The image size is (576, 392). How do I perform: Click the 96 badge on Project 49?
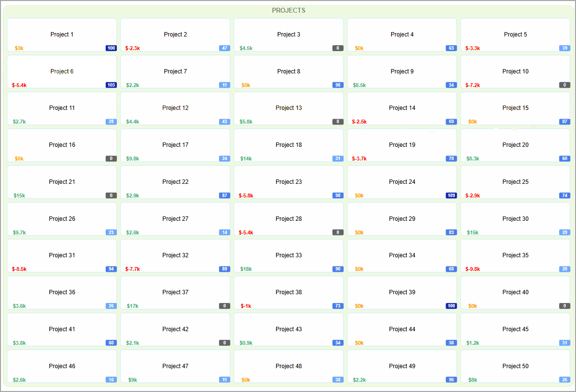tap(451, 380)
